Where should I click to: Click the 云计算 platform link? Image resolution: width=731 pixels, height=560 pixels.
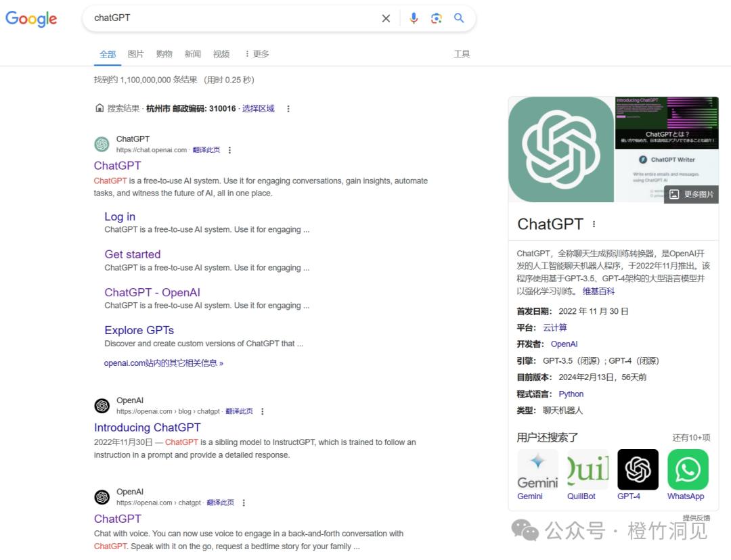[x=555, y=327]
